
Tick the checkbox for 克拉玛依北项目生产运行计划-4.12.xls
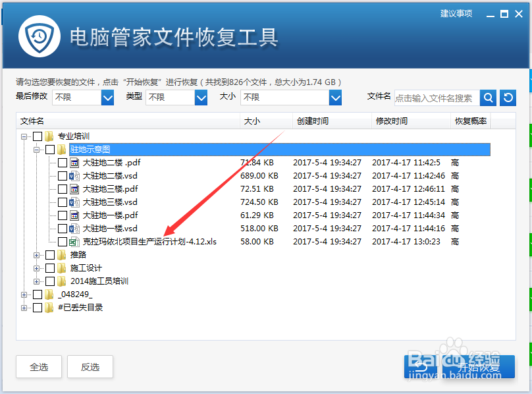[63, 242]
